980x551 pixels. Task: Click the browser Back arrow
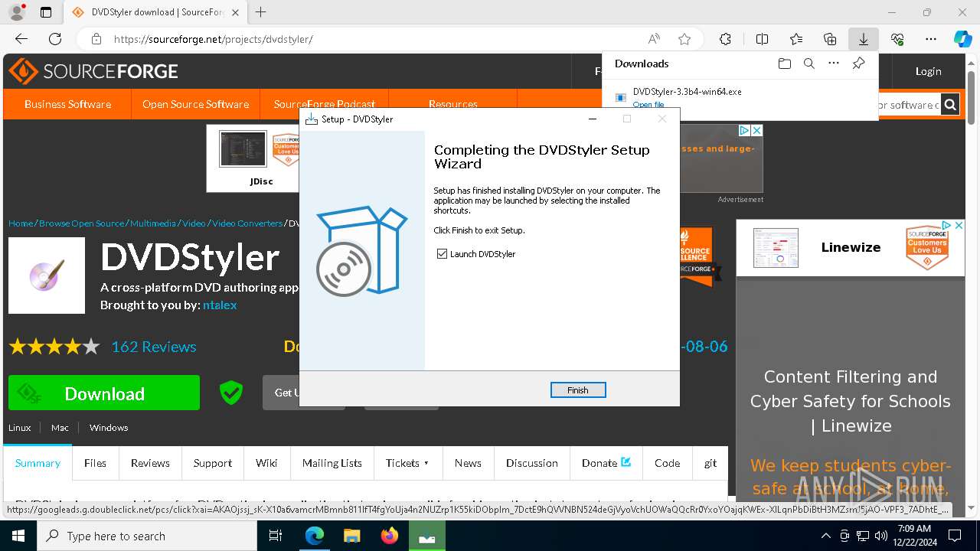pos(21,39)
